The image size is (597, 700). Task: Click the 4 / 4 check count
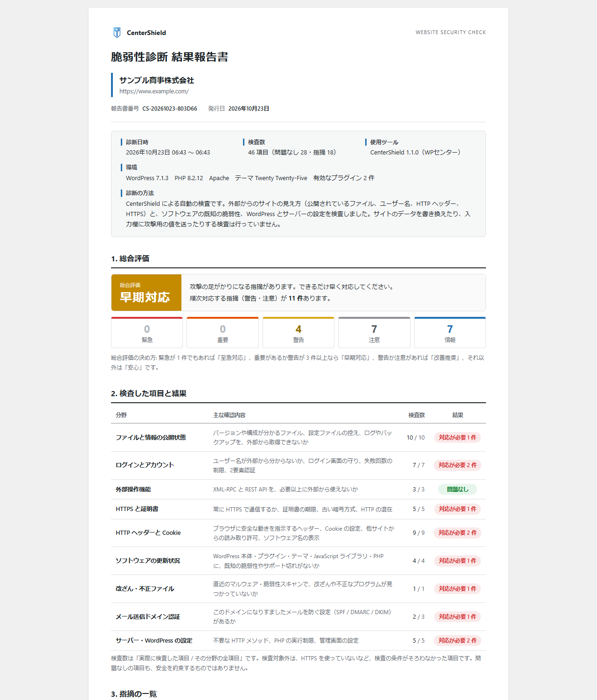tap(418, 561)
